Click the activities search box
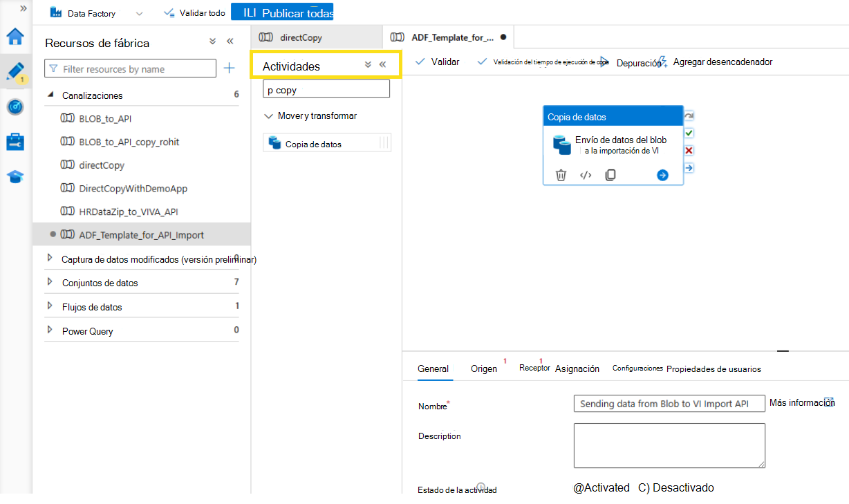 [326, 89]
